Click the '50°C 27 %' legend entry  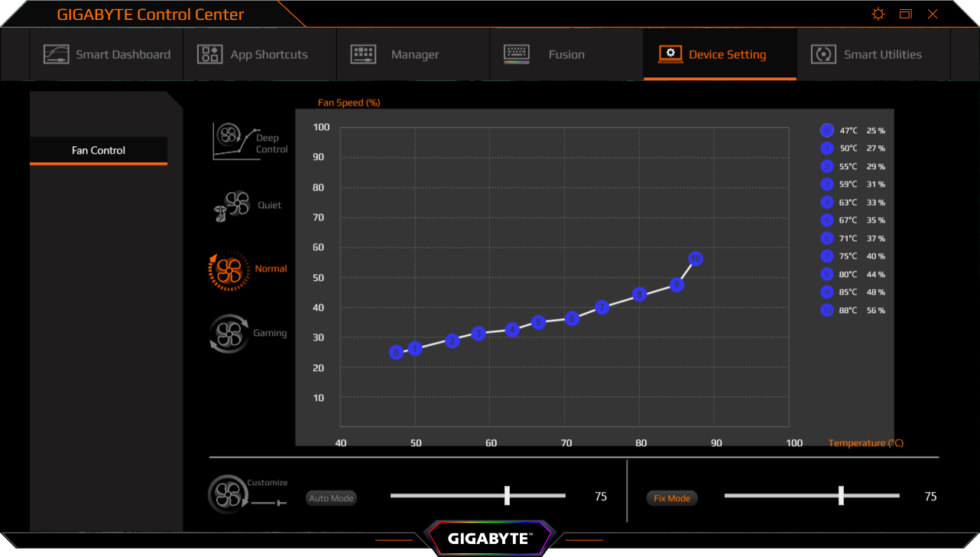(853, 148)
